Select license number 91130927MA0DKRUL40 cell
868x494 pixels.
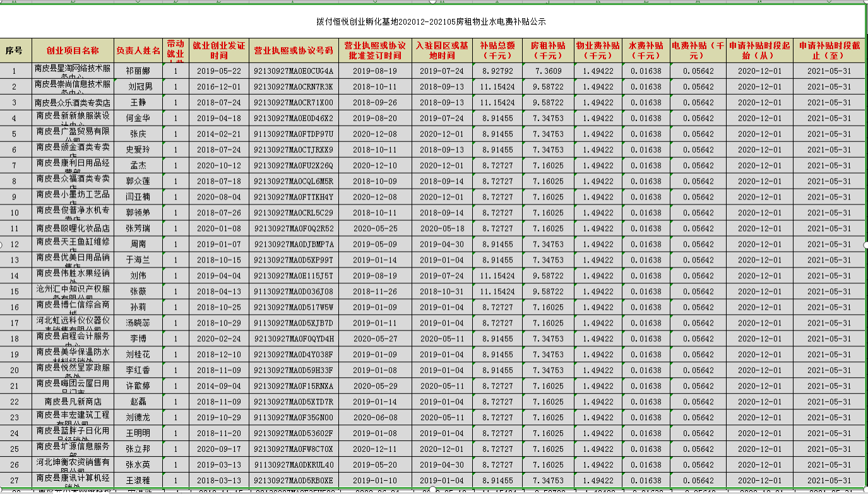click(293, 465)
